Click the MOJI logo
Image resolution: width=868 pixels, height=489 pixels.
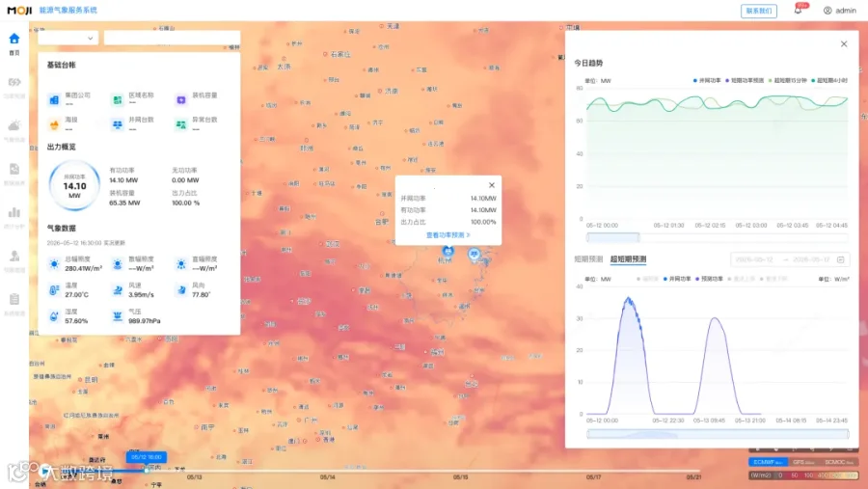point(20,10)
